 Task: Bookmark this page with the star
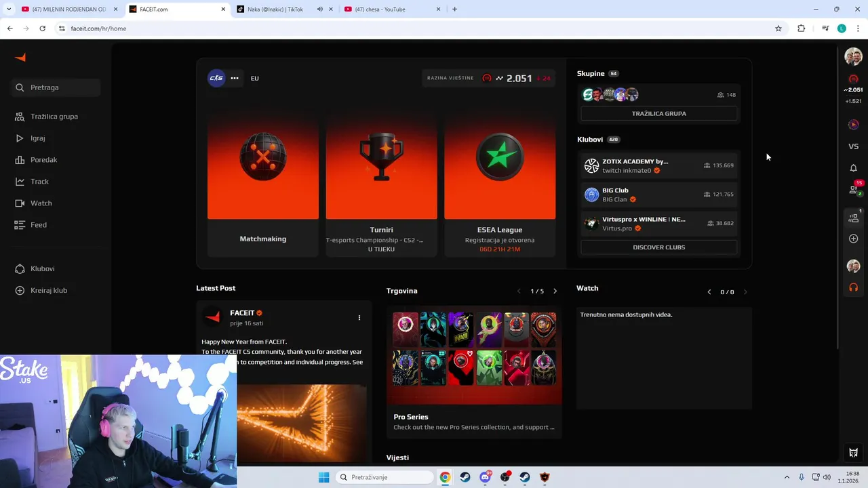point(778,28)
